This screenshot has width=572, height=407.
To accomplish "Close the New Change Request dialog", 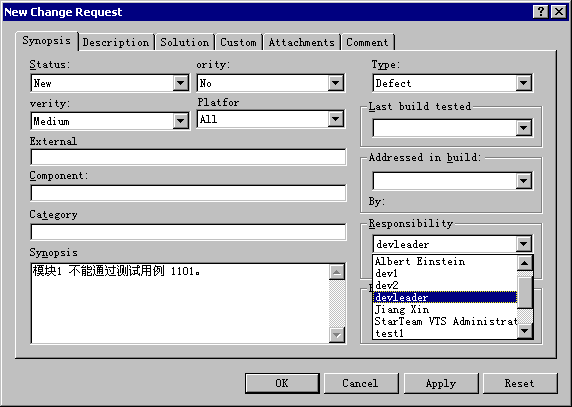I will coord(559,12).
